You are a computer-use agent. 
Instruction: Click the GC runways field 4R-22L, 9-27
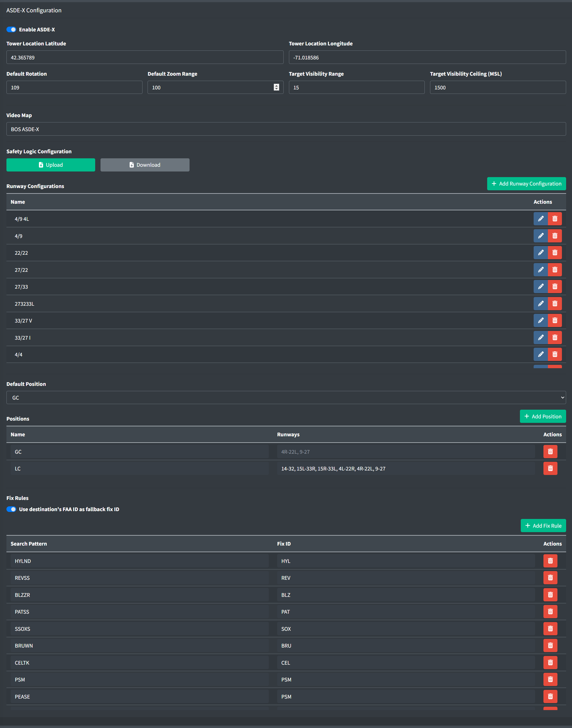click(406, 451)
